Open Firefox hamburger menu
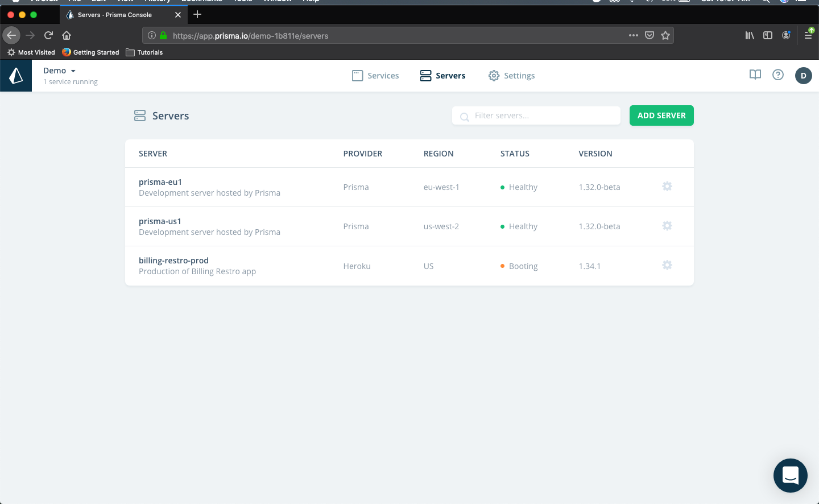This screenshot has height=504, width=819. coord(808,35)
